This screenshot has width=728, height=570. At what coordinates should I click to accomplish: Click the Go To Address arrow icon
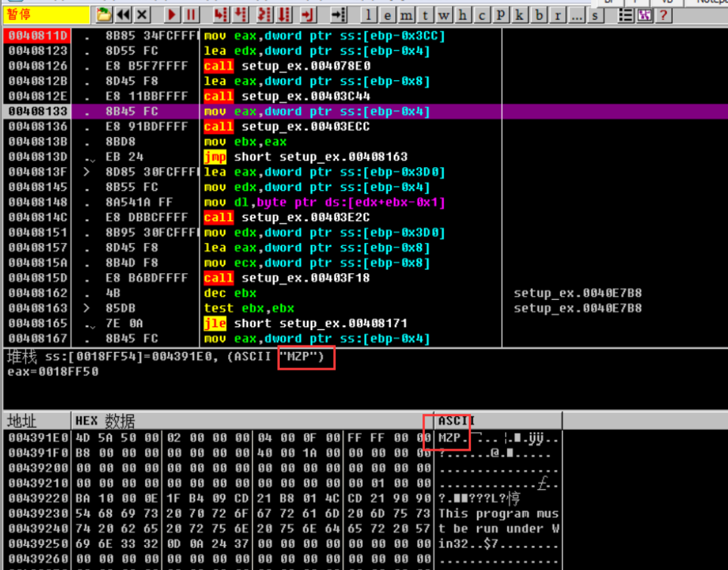339,15
